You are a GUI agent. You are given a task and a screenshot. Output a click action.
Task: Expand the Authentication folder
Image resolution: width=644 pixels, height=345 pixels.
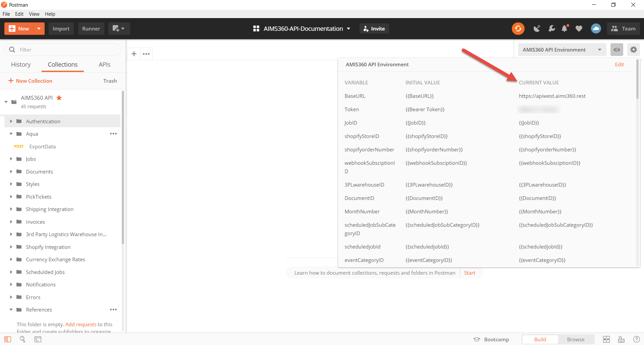11,121
